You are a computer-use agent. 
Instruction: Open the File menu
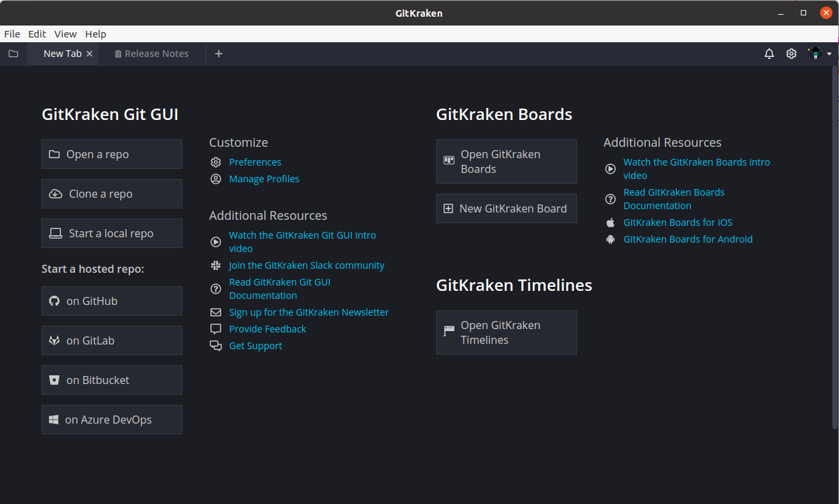click(x=12, y=34)
